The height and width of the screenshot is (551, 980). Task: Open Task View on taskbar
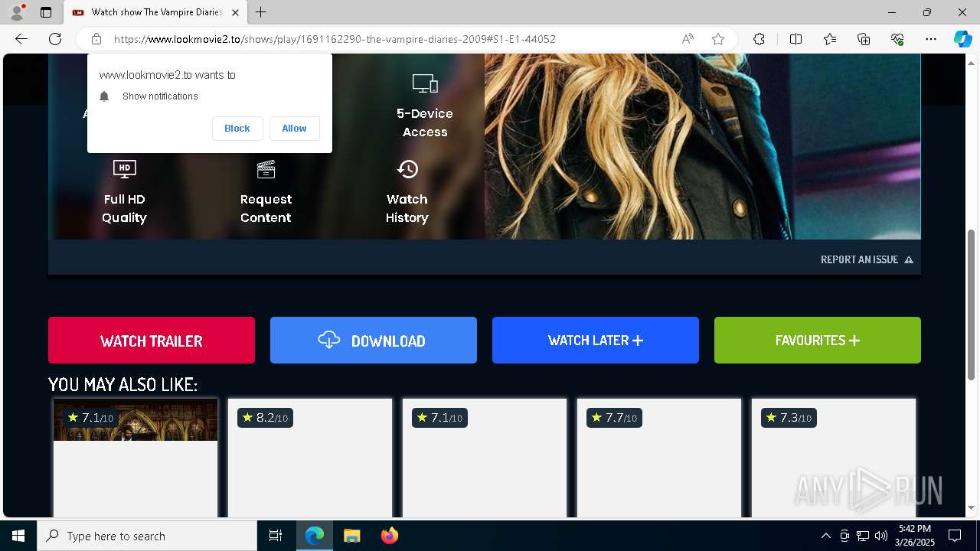(x=276, y=536)
